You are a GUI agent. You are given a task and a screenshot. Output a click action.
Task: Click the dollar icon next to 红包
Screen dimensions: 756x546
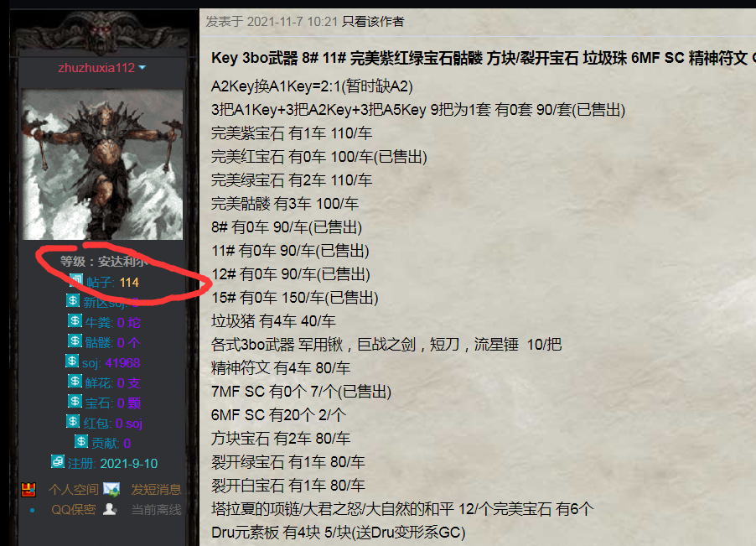pyautogui.click(x=73, y=421)
